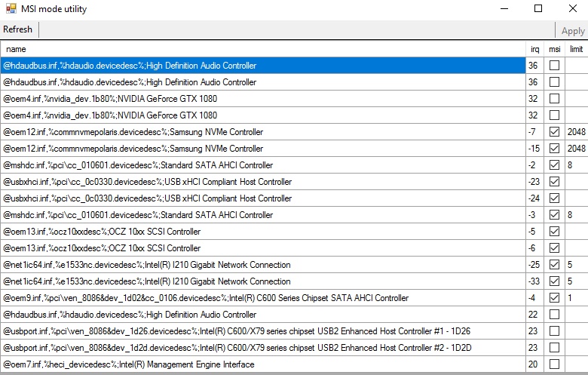Maximize the MSI mode utility window
The height and width of the screenshot is (375, 588).
(537, 9)
